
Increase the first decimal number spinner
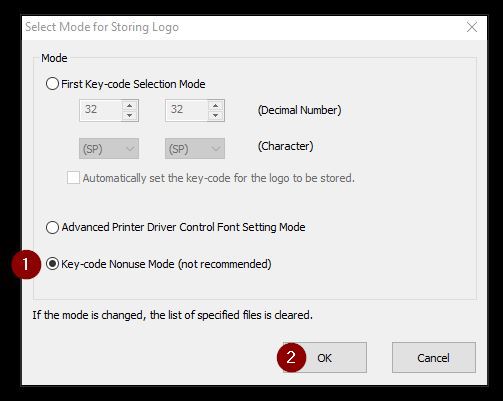point(129,106)
